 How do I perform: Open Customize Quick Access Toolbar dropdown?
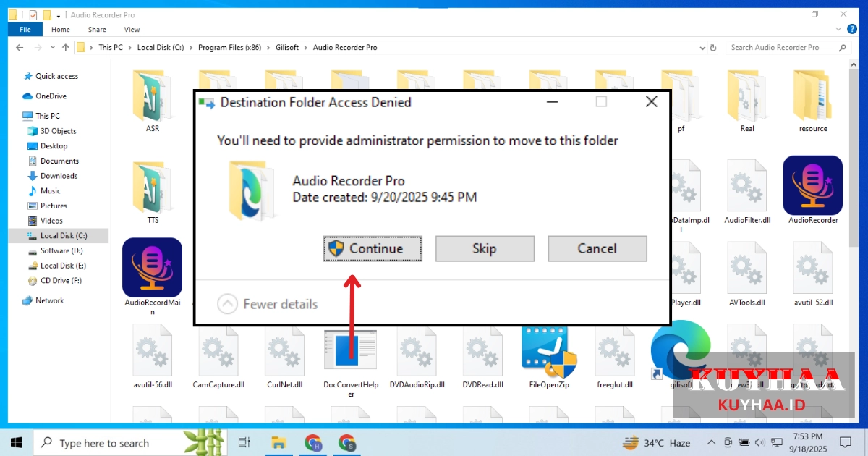pyautogui.click(x=59, y=15)
